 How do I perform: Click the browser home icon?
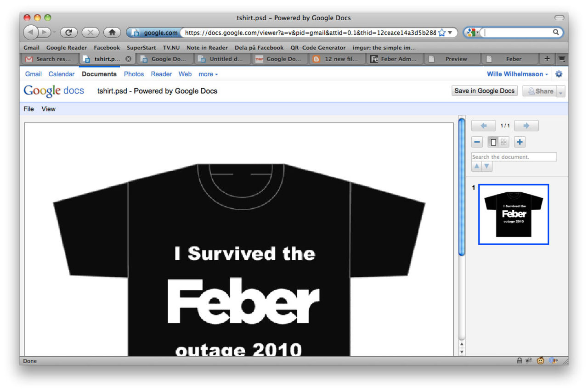[112, 32]
